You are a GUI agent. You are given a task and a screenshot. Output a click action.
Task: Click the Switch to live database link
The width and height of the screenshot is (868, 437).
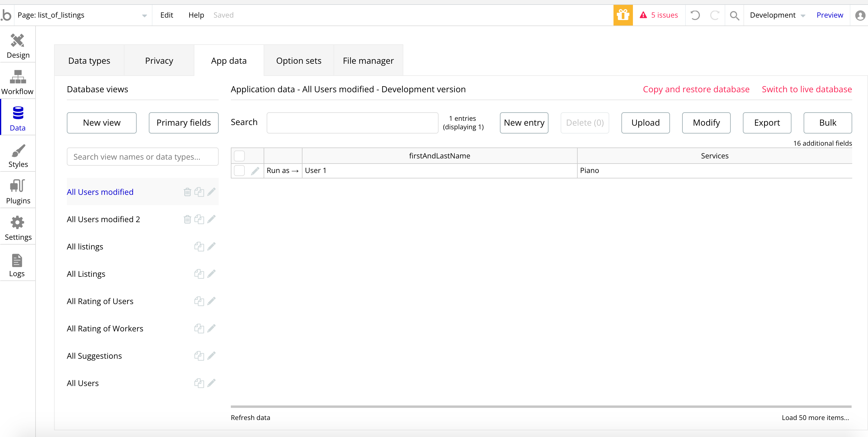pos(806,89)
